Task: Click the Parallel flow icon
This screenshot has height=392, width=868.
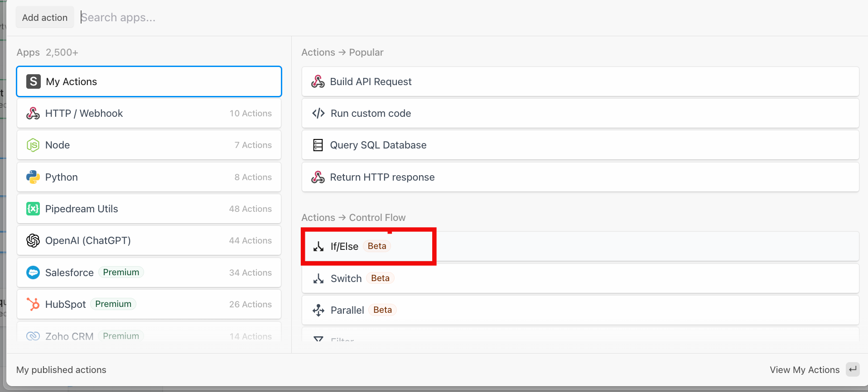Action: (x=318, y=310)
